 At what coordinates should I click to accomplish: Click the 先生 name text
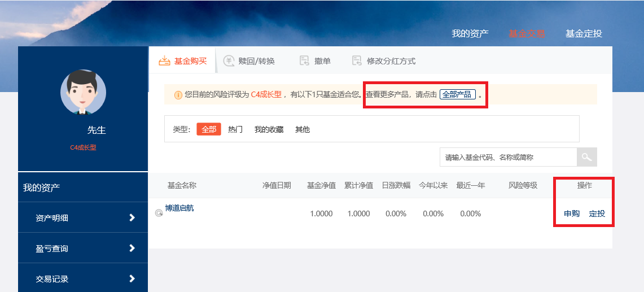click(x=97, y=130)
